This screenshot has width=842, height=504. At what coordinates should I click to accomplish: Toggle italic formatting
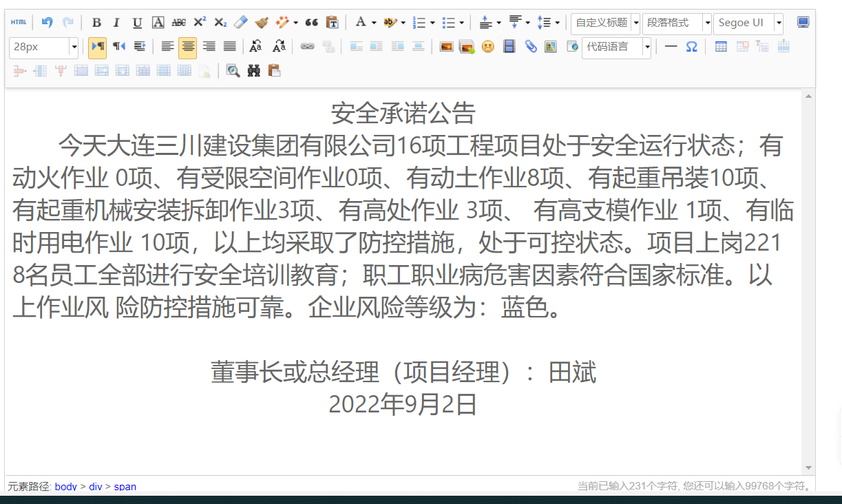116,22
